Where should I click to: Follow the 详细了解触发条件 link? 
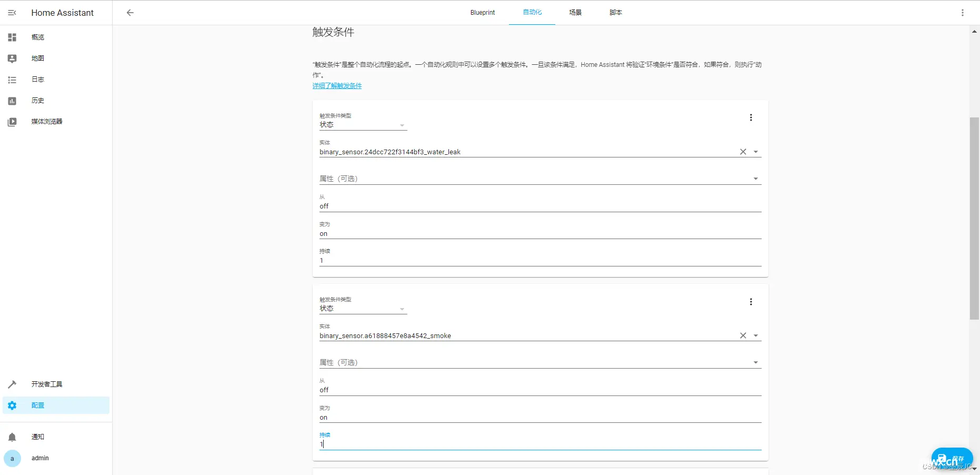click(x=337, y=86)
